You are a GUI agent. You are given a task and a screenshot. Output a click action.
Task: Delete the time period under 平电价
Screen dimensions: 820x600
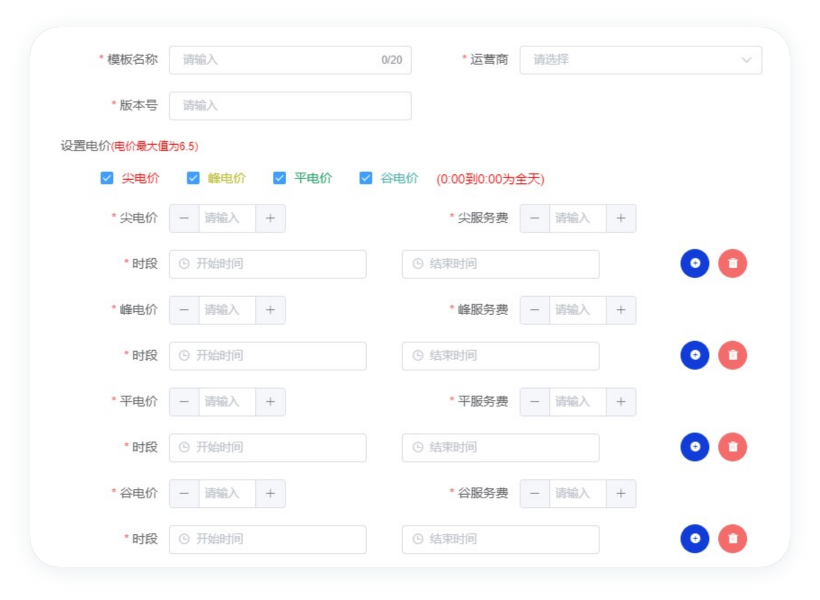732,447
